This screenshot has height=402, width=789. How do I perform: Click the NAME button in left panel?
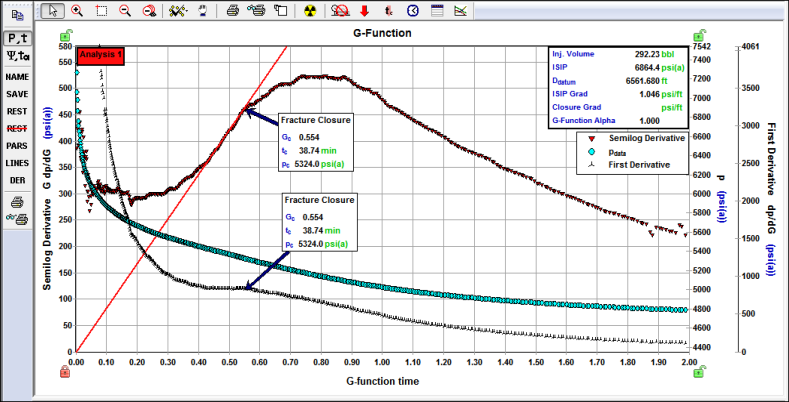pos(17,76)
